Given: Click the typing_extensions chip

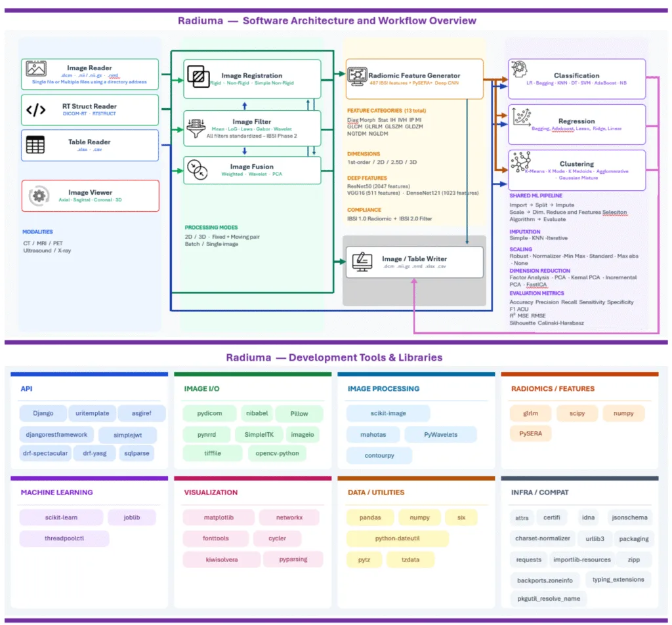Looking at the screenshot, I should click(618, 579).
